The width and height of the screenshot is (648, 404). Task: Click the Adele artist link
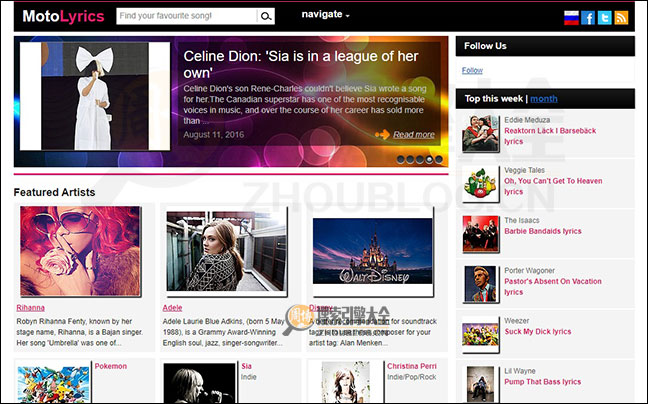point(172,308)
